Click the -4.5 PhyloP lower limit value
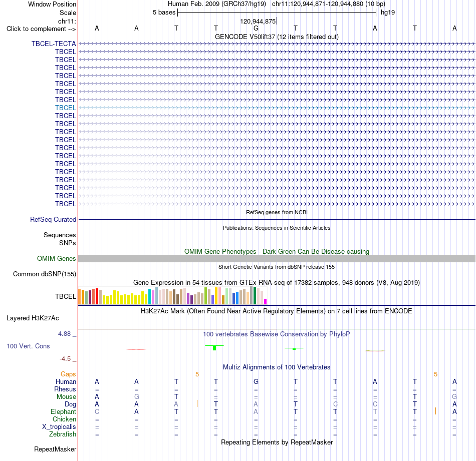476x461 pixels. tap(65, 359)
